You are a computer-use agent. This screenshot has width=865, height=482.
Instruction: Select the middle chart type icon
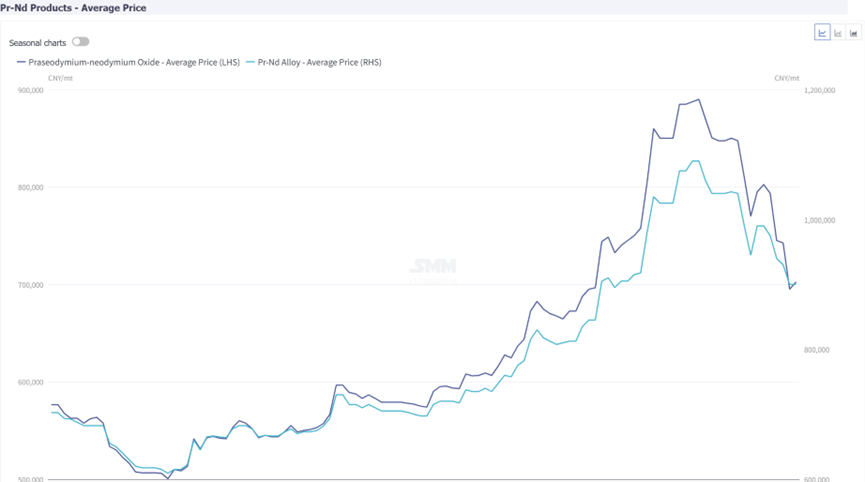point(838,33)
